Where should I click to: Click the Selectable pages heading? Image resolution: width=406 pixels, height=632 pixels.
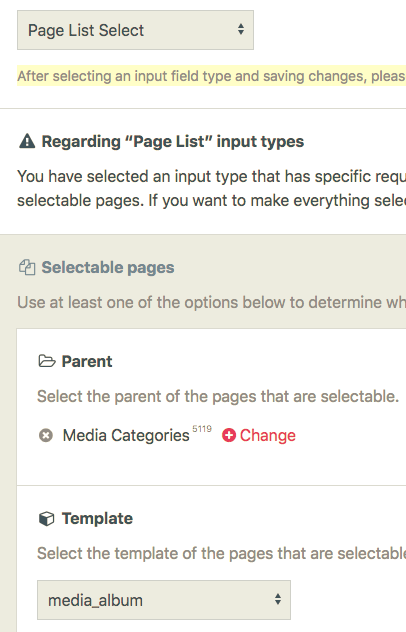(108, 268)
